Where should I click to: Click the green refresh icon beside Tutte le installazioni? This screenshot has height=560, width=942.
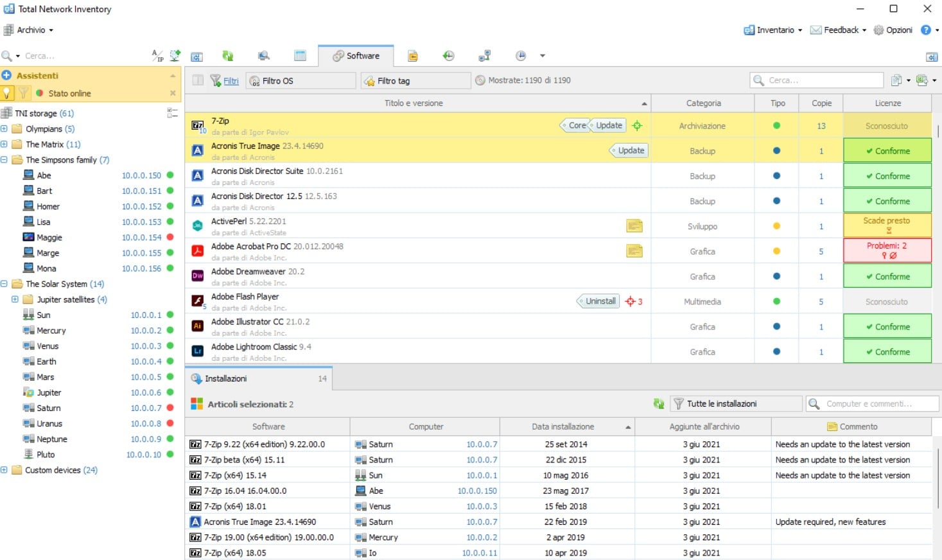(659, 404)
